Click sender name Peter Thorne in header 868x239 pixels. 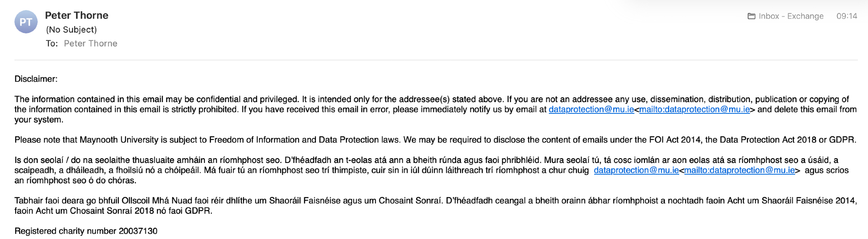pyautogui.click(x=76, y=15)
